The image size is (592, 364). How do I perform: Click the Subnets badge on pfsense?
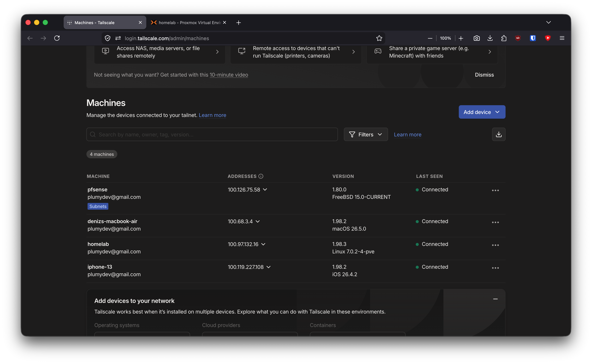tap(98, 206)
